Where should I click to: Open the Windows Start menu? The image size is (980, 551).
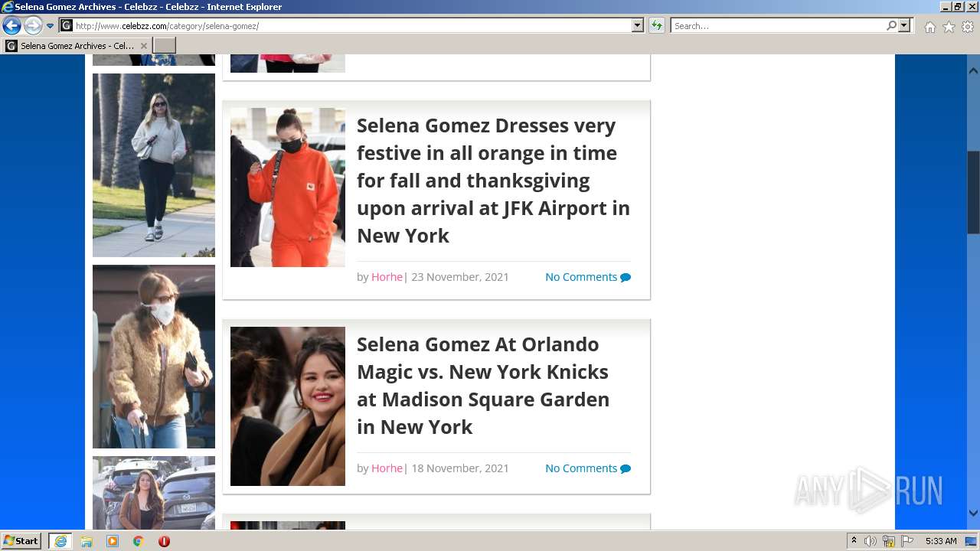pos(21,541)
